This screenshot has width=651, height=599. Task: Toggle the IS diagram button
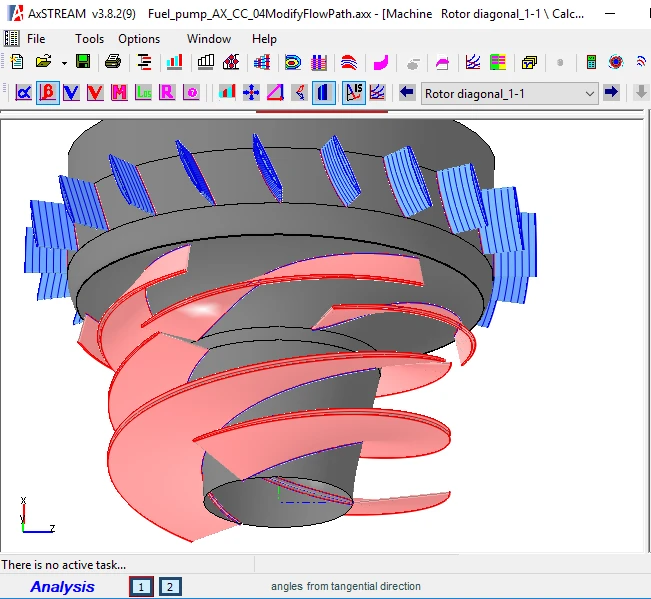[x=352, y=93]
